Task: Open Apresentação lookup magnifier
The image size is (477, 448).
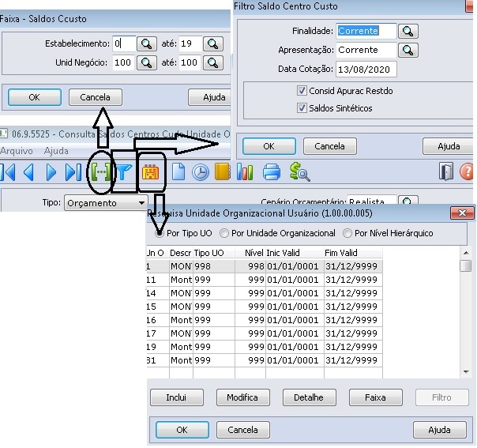Action: tap(408, 50)
